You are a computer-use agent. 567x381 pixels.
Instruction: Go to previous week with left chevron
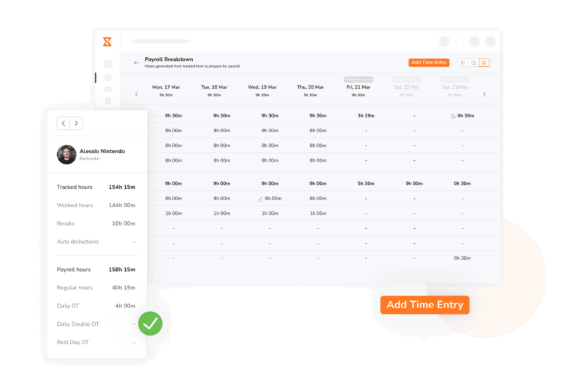pos(136,94)
